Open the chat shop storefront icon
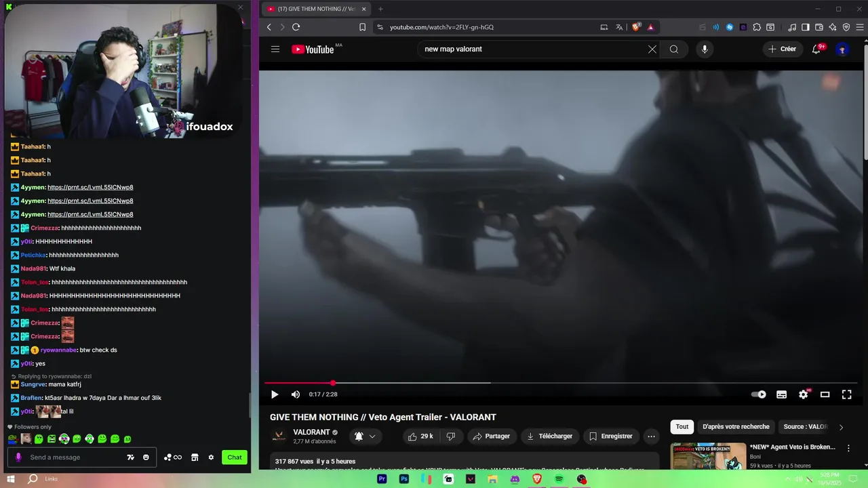 (195, 457)
